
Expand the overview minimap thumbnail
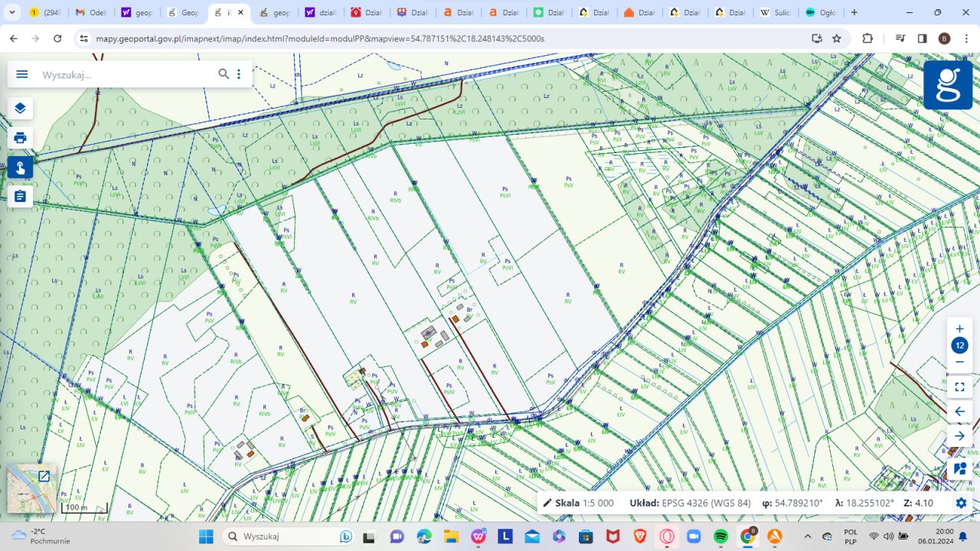pyautogui.click(x=44, y=477)
